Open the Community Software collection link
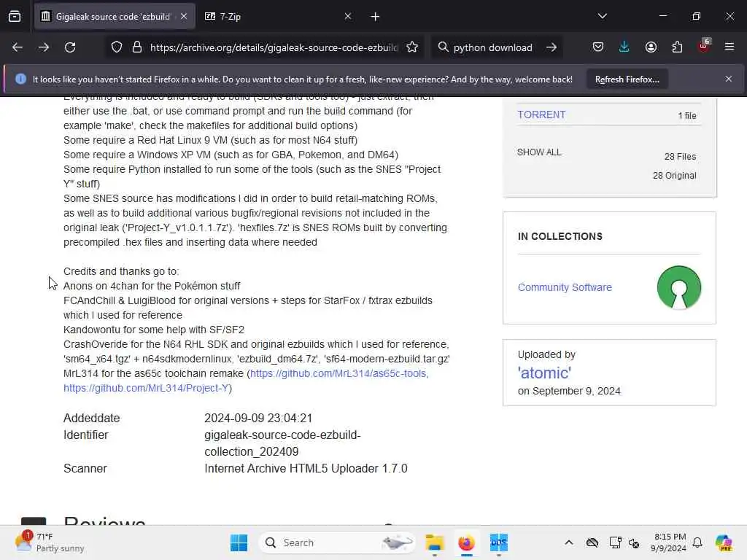The height and width of the screenshot is (560, 747). click(x=565, y=287)
